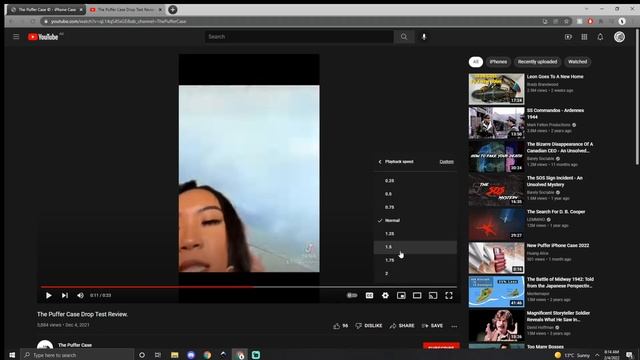Screen dimensions: 640x360
Task: Open a new browser tab
Action: coord(173,9)
